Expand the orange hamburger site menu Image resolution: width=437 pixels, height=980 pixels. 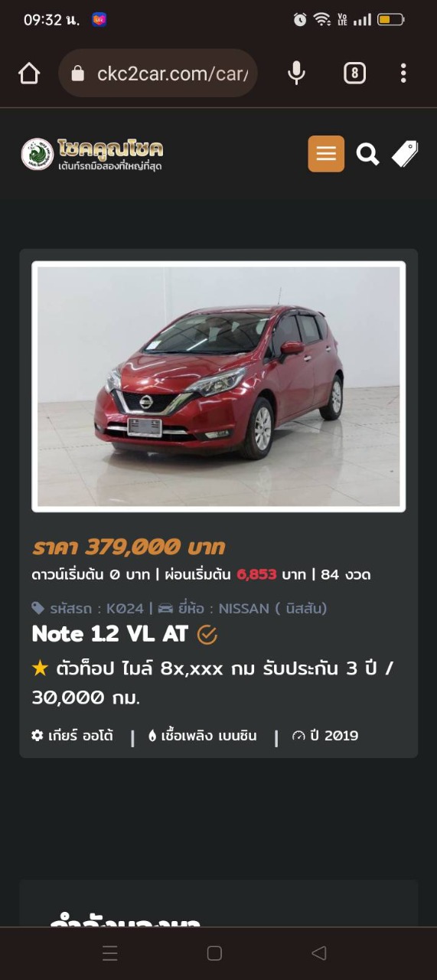click(326, 154)
